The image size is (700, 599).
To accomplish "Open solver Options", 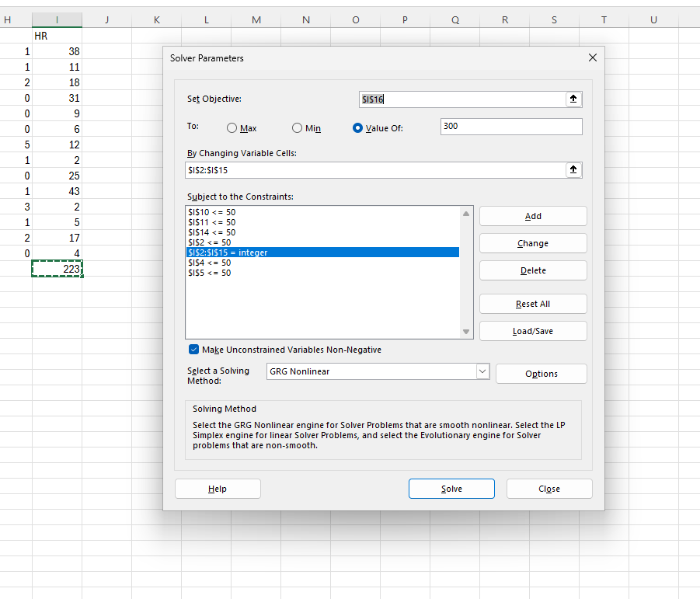I will (541, 374).
